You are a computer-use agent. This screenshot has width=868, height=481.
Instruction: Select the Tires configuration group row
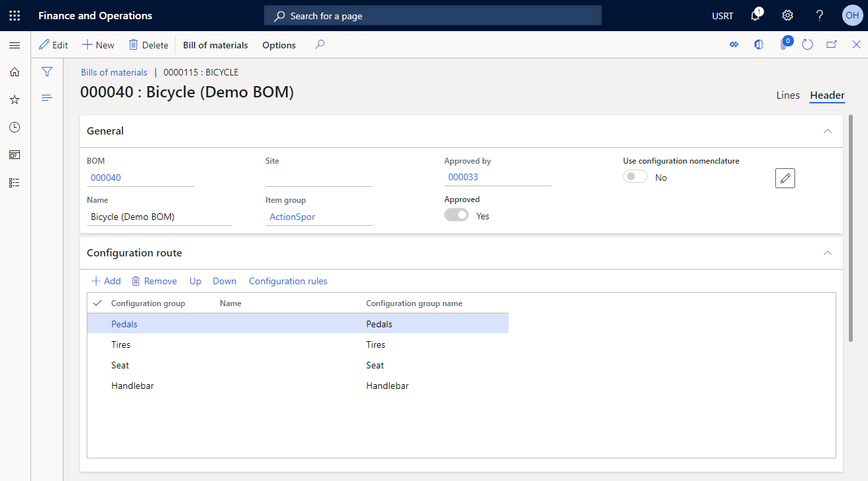(x=298, y=345)
